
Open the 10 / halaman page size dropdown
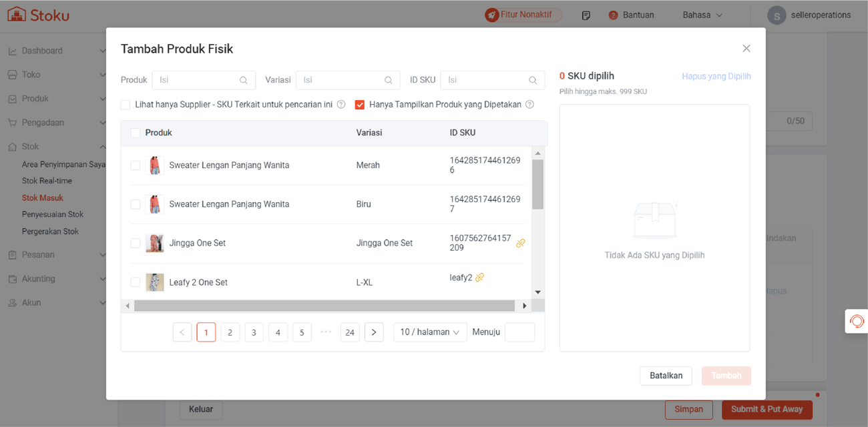click(430, 332)
